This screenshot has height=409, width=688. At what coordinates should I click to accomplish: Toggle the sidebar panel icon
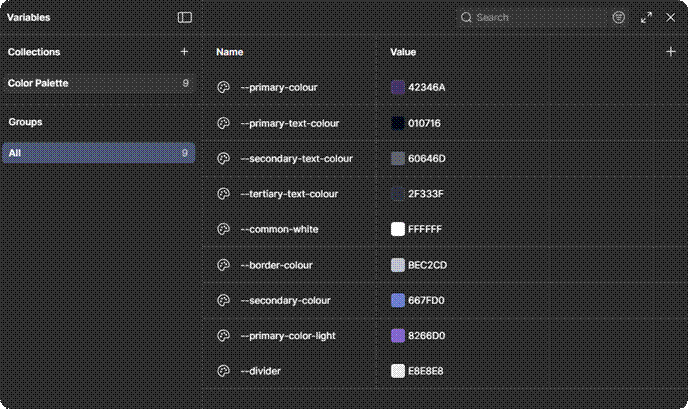tap(184, 17)
